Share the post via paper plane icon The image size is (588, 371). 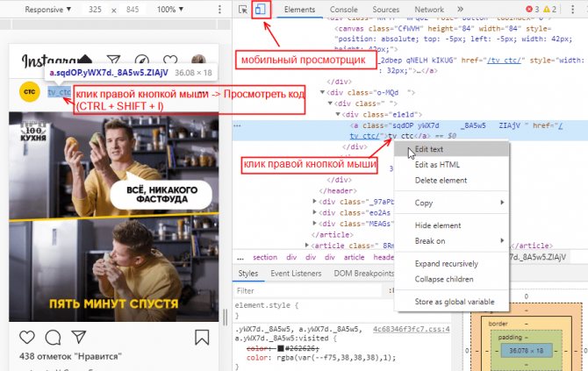(x=79, y=337)
